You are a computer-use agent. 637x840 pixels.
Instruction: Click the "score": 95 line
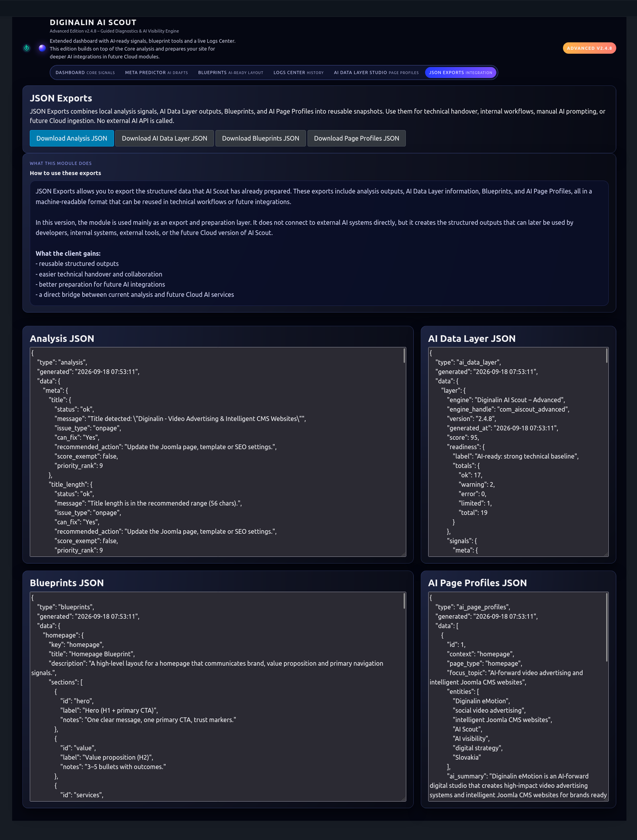pos(463,438)
